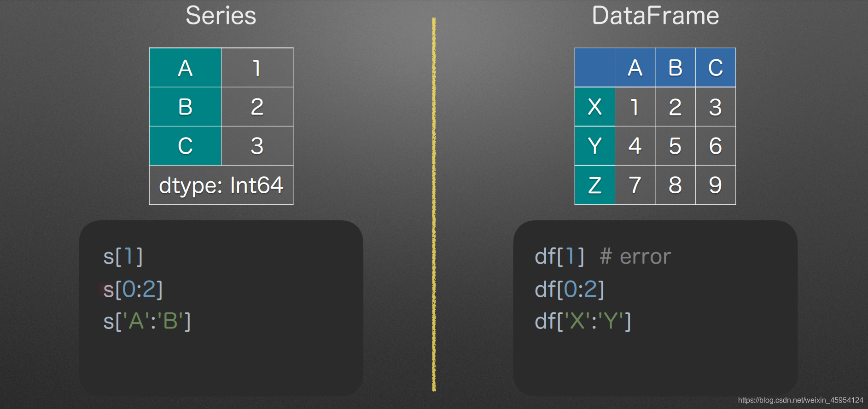Image resolution: width=868 pixels, height=409 pixels.
Task: Click value 2 in the Series table
Action: pos(257,107)
